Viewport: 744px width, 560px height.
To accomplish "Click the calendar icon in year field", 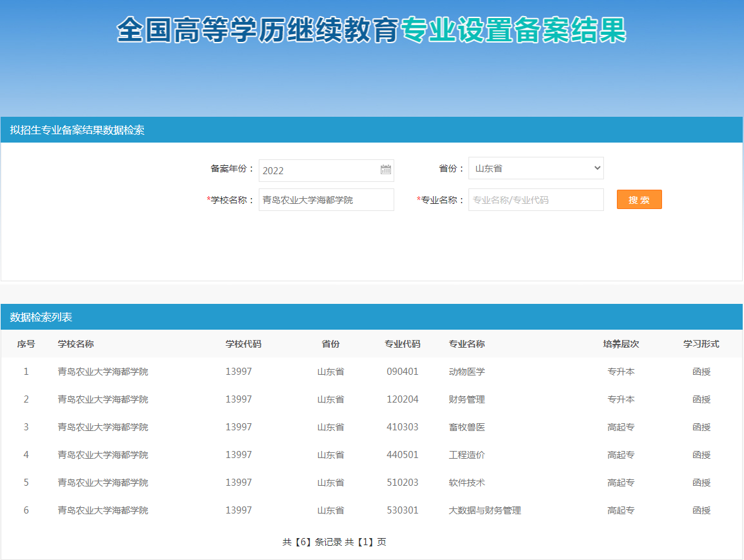I will click(386, 170).
